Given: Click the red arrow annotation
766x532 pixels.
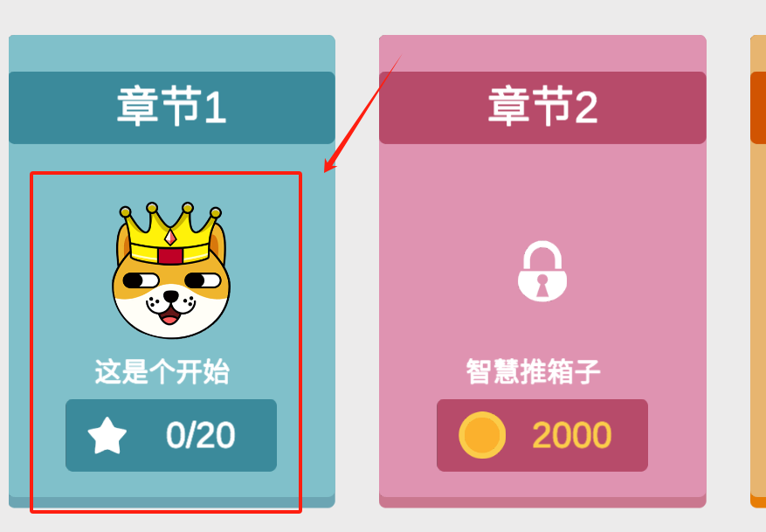Looking at the screenshot, I should [x=362, y=114].
